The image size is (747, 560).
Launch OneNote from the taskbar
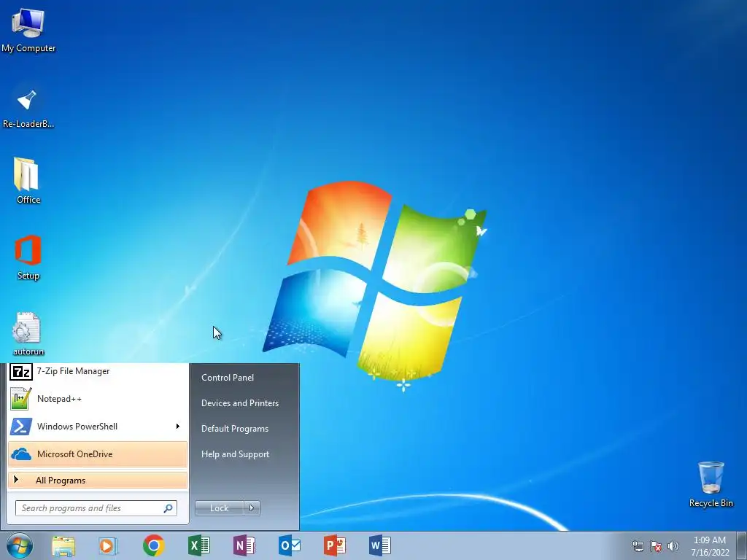tap(244, 545)
